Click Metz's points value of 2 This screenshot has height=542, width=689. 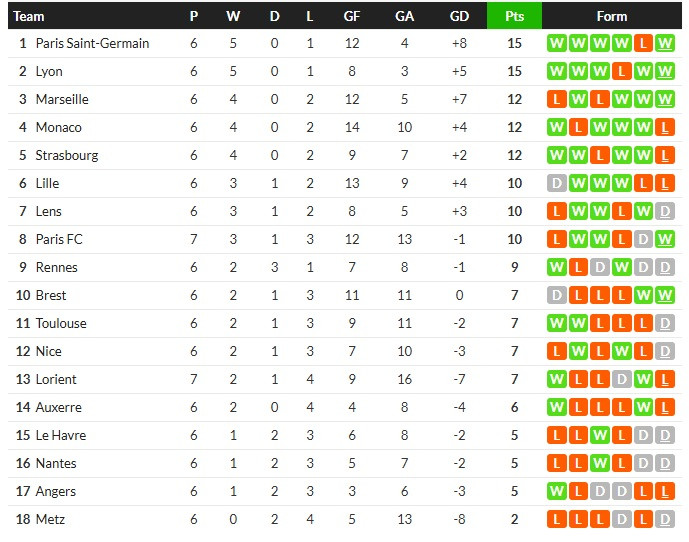[x=514, y=519]
